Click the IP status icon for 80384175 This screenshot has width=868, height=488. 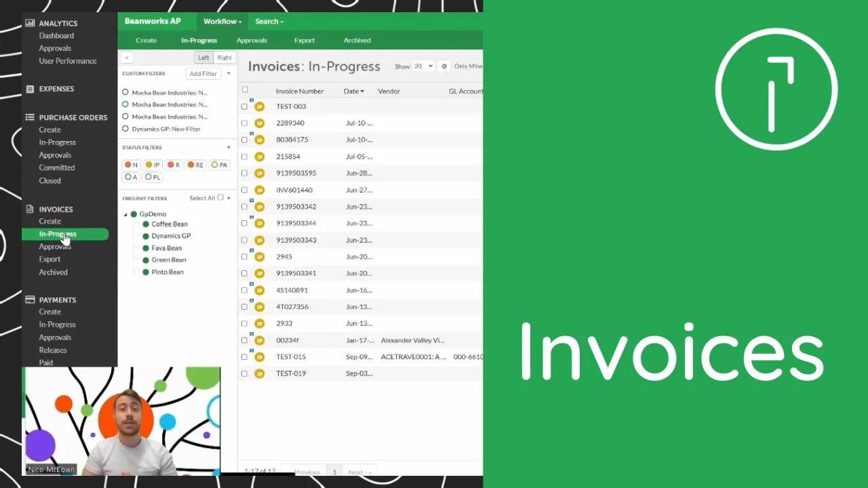(x=259, y=140)
